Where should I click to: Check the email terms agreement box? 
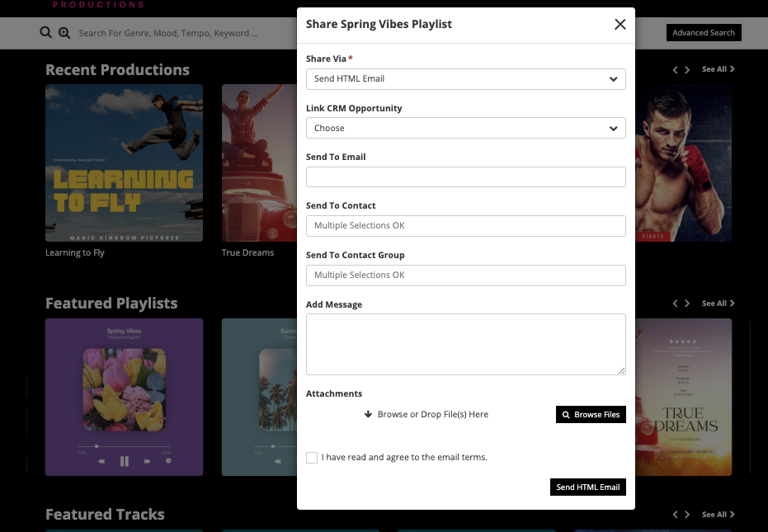(312, 458)
